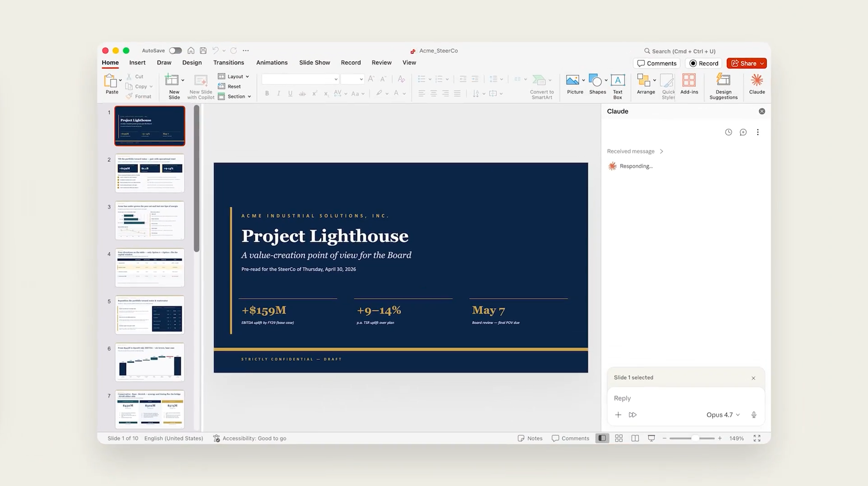This screenshot has height=486, width=868.
Task: Click the zoom in plus button
Action: [719, 438]
